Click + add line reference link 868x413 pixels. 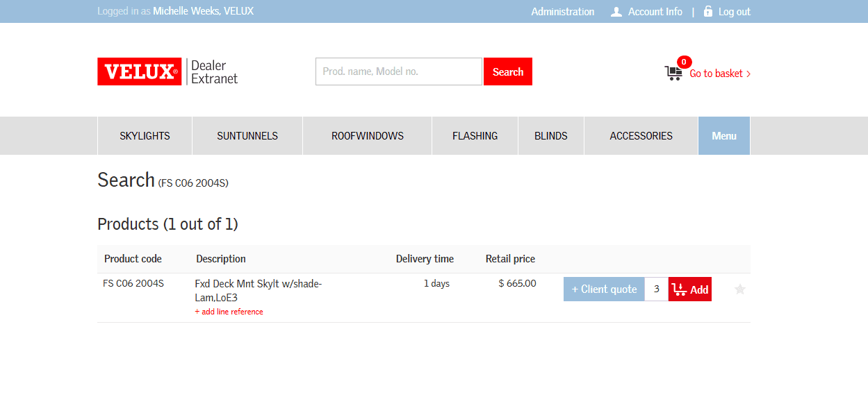click(x=229, y=312)
